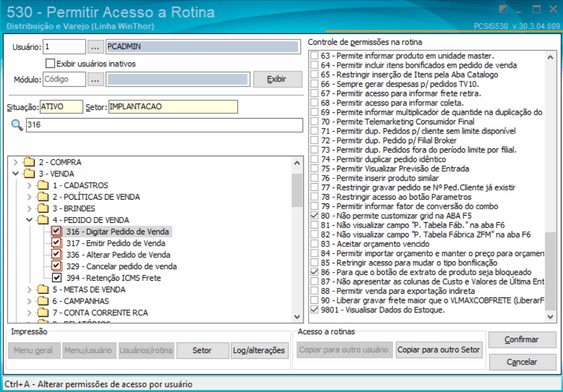Enable permission 70 Telemarketing Consumidor Final
Image resolution: width=563 pixels, height=392 pixels.
click(x=315, y=122)
